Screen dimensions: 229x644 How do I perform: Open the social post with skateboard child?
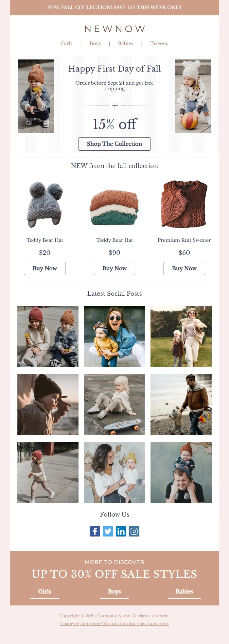tap(114, 405)
